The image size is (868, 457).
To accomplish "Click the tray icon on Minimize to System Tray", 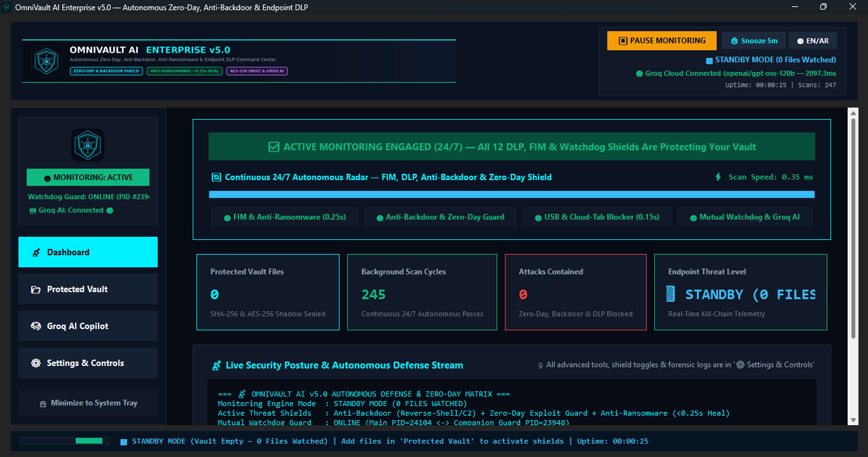I will (x=43, y=404).
